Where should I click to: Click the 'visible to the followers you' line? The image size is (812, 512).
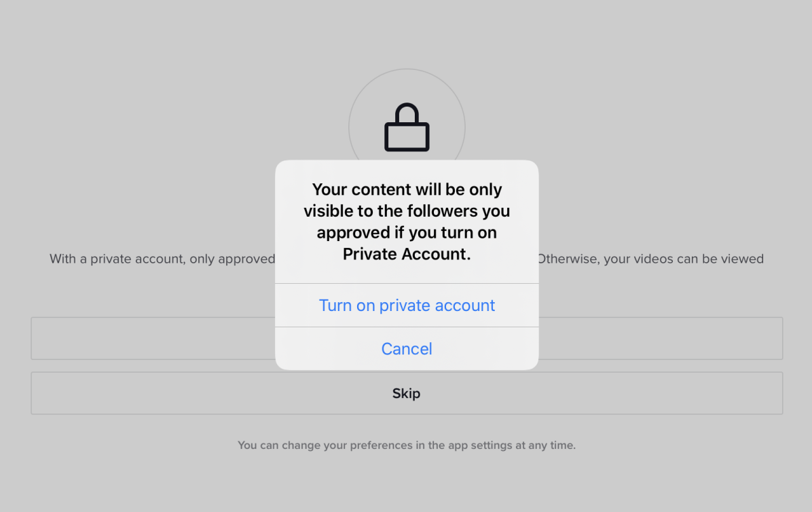(x=407, y=211)
